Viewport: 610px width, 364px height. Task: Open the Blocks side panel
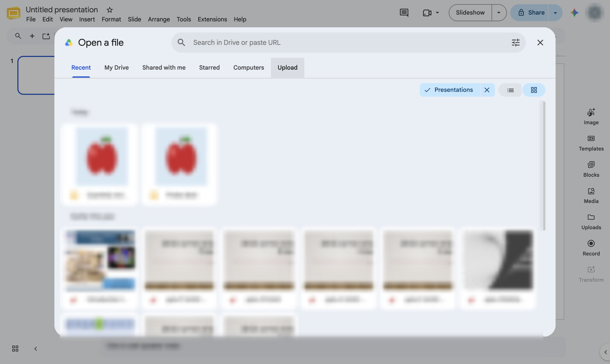(x=591, y=169)
